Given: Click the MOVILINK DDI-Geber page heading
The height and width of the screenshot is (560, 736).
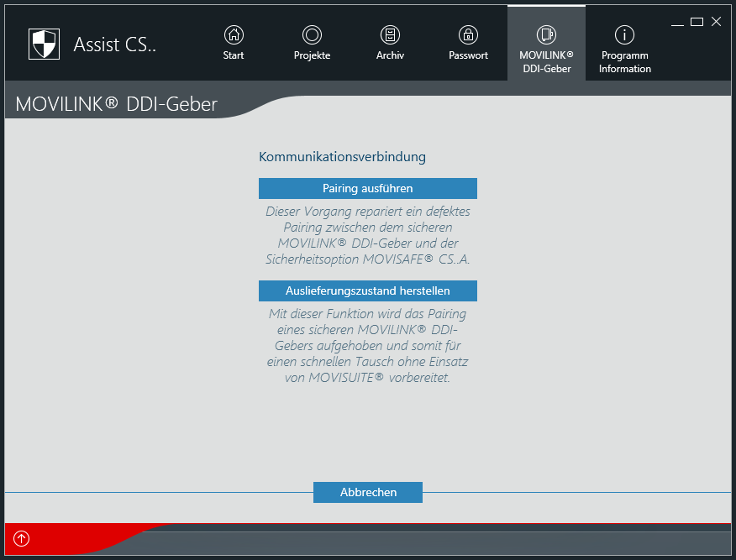Looking at the screenshot, I should point(116,104).
